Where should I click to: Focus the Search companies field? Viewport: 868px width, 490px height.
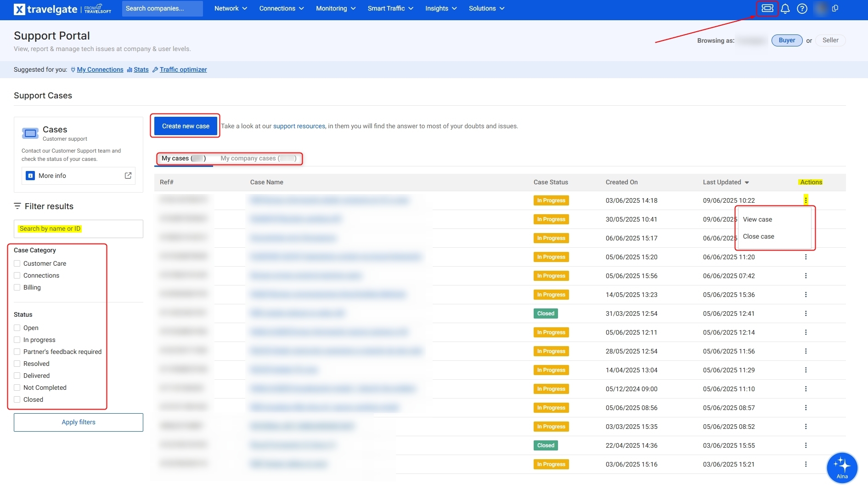[x=162, y=8]
